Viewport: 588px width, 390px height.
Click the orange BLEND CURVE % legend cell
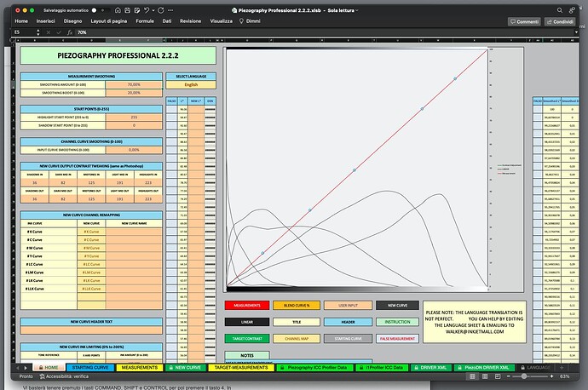297,306
